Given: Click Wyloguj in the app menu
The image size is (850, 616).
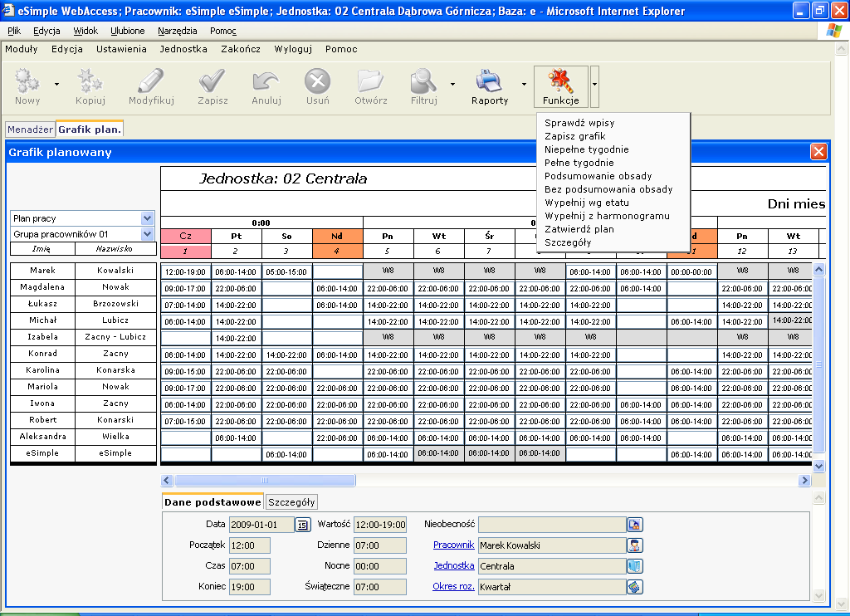Looking at the screenshot, I should click(293, 49).
